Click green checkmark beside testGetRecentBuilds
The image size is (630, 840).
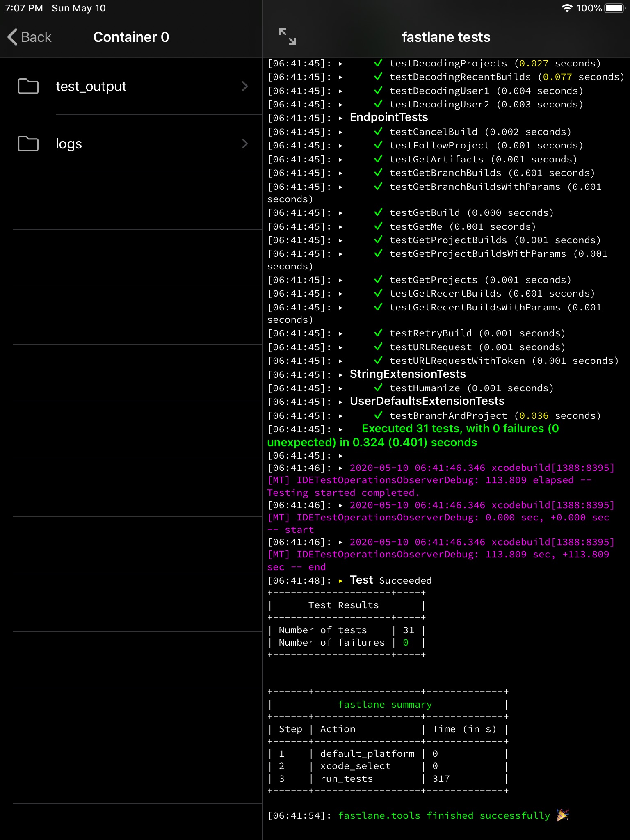click(x=378, y=293)
